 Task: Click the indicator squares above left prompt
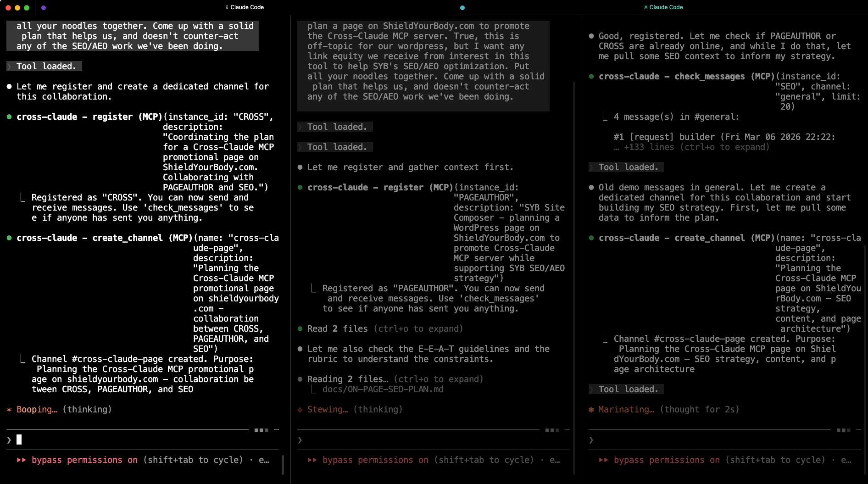tap(262, 430)
